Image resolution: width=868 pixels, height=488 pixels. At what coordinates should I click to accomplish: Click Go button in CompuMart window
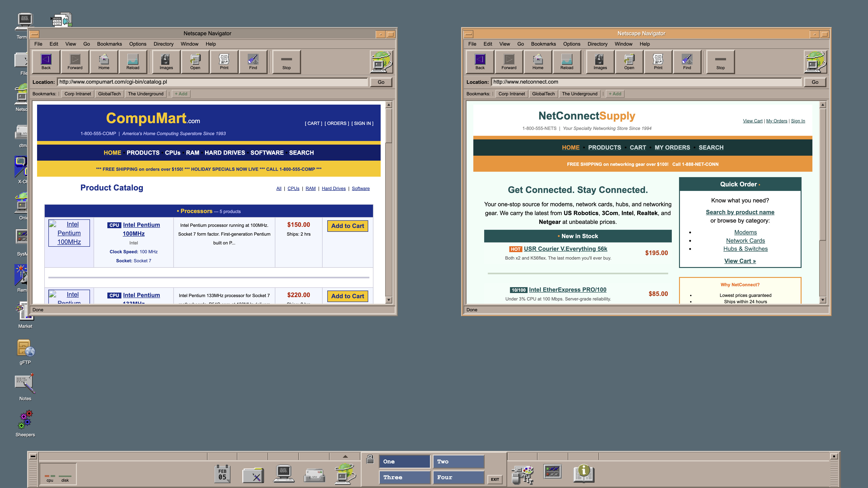click(x=381, y=82)
